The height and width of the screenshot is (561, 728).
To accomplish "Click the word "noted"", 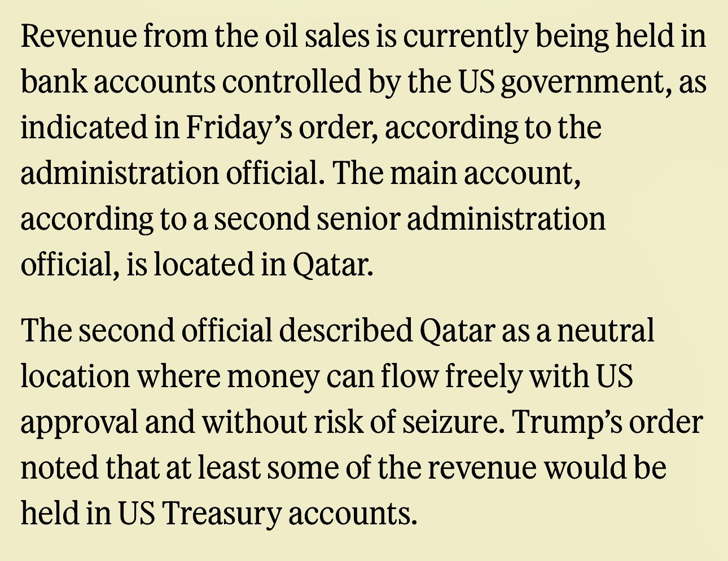I will point(59,468).
